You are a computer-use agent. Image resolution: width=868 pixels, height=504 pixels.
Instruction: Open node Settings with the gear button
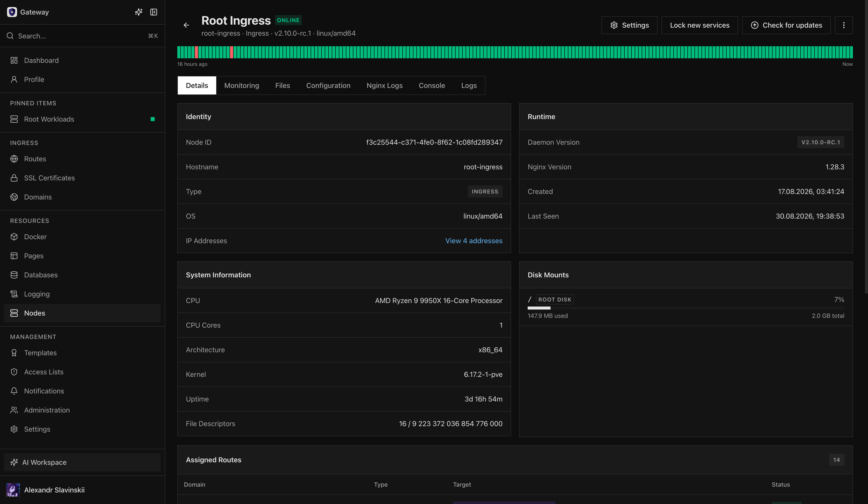pyautogui.click(x=629, y=25)
